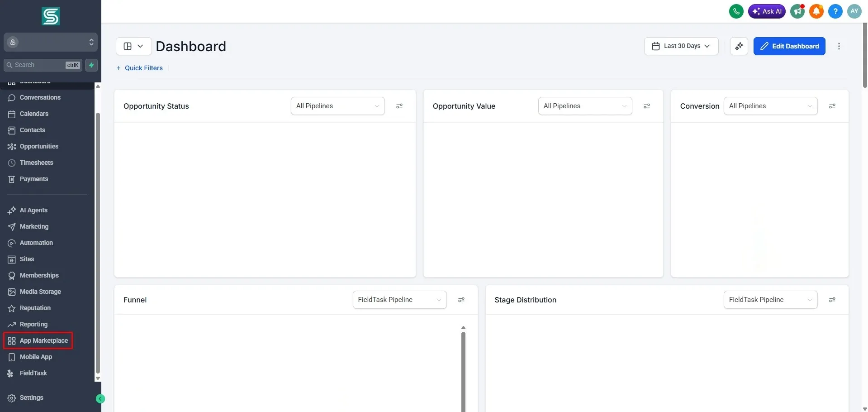Viewport: 868px width, 412px height.
Task: Click the Stage Distribution widget title
Action: click(x=525, y=300)
